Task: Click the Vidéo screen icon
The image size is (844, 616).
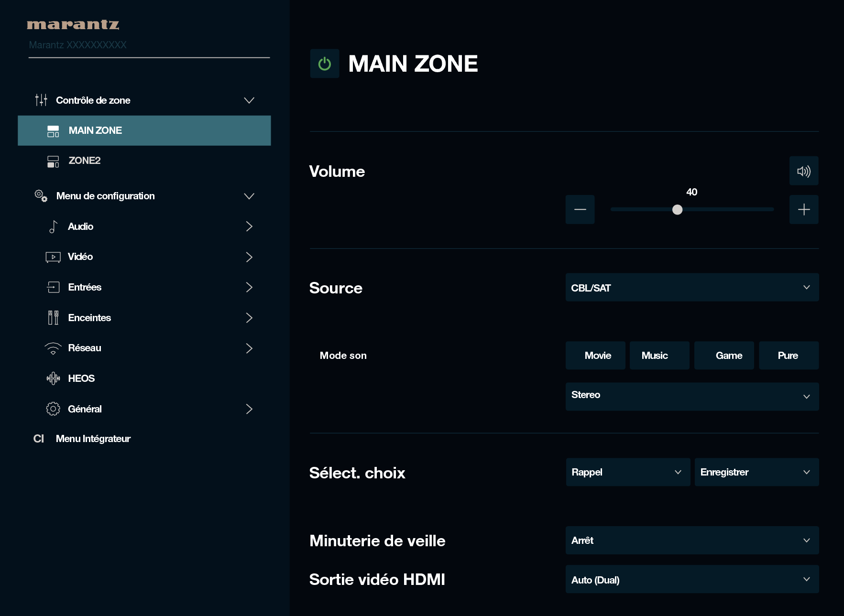Action: click(x=53, y=257)
